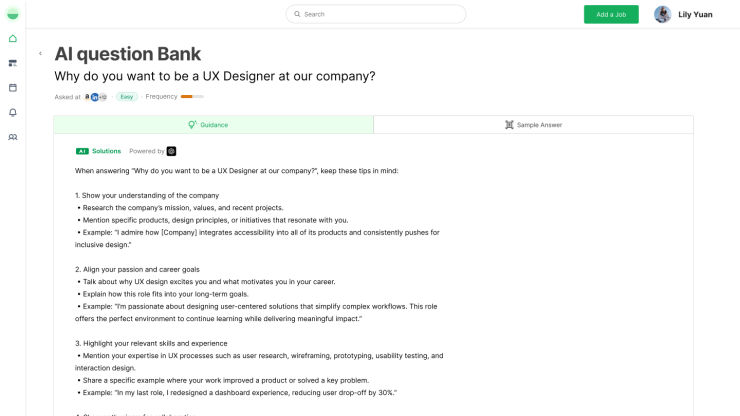Open Lily Yuan's profile menu
740x416 pixels.
coord(695,14)
